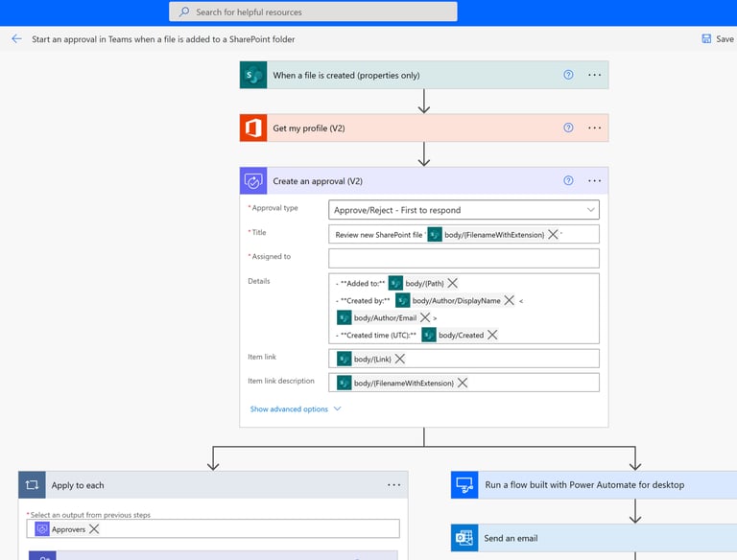The height and width of the screenshot is (560, 737).
Task: Open help for Get my profile (V2)
Action: [x=568, y=128]
